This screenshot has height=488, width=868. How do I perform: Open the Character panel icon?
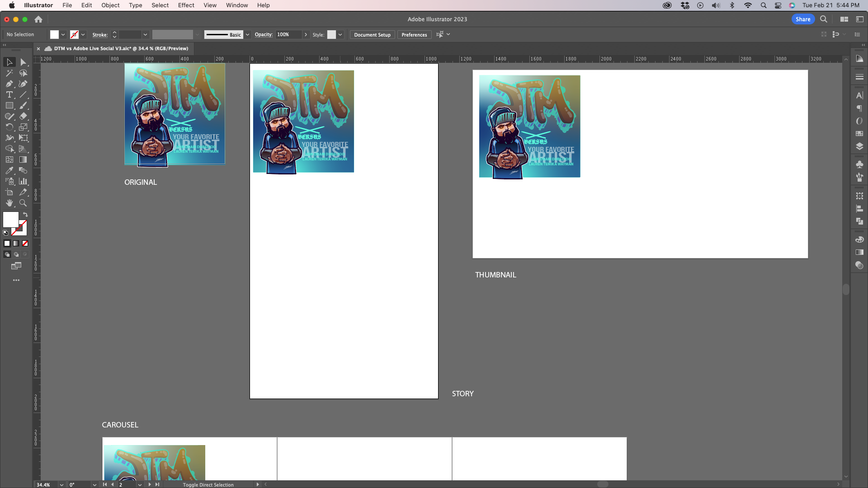coord(859,95)
